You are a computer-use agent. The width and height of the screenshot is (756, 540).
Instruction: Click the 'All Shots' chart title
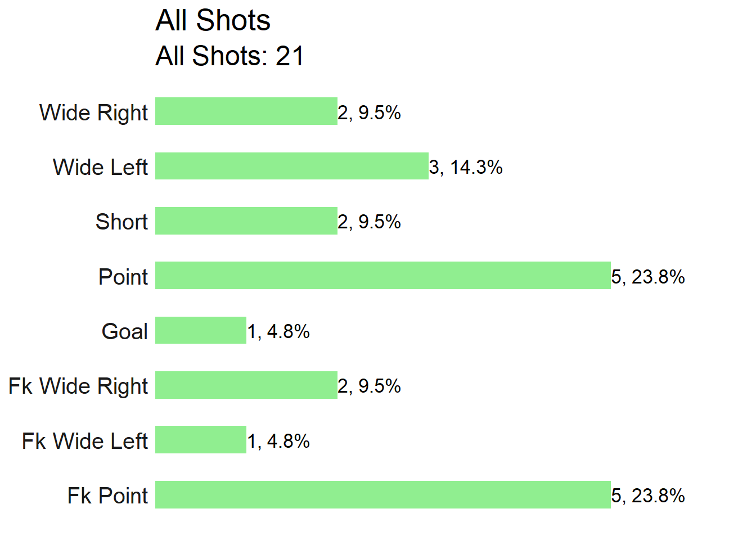[213, 20]
